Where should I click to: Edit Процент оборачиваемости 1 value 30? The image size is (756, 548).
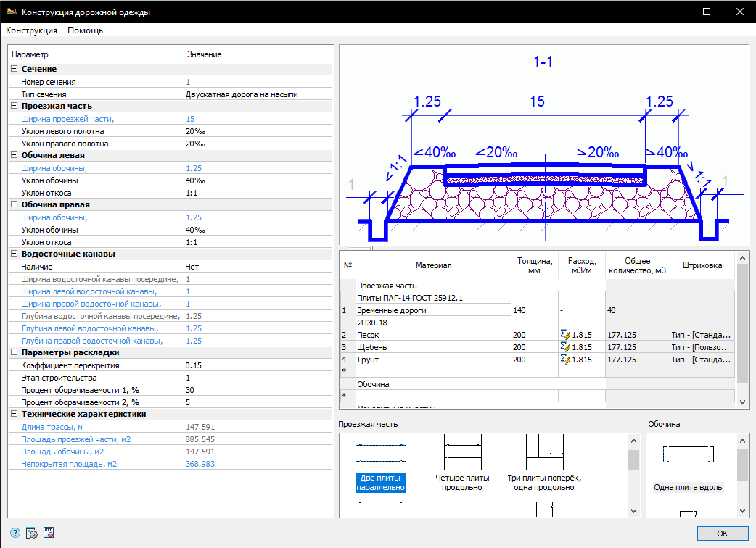tap(258, 390)
